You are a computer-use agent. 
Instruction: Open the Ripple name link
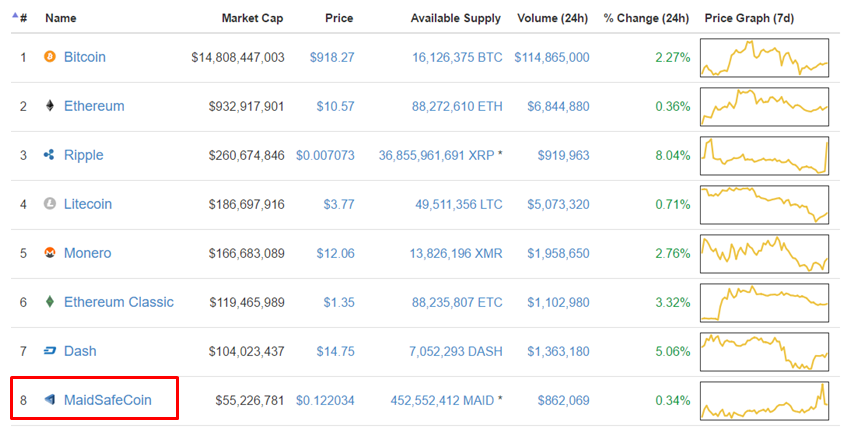[83, 155]
